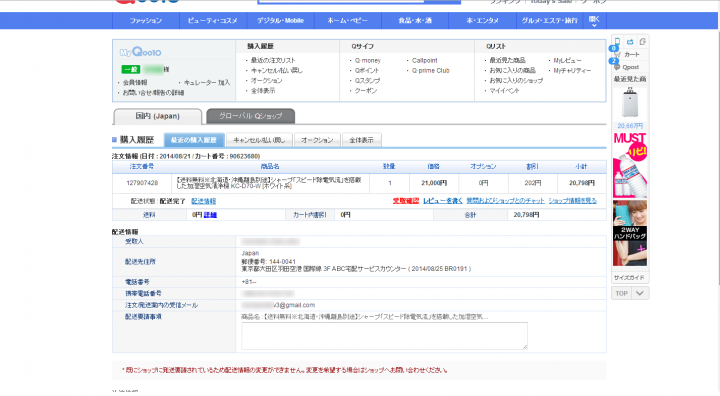Click the subtotal 20,798円 in order row
This screenshot has height=396, width=720.
pos(581,183)
